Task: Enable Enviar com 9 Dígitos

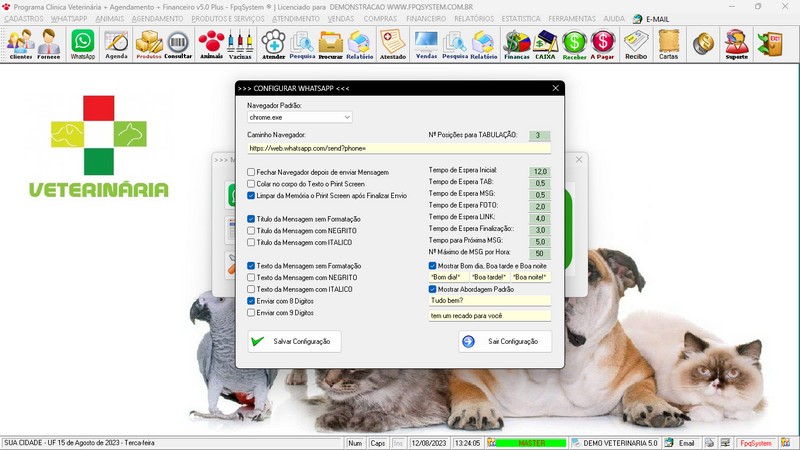Action: click(251, 313)
